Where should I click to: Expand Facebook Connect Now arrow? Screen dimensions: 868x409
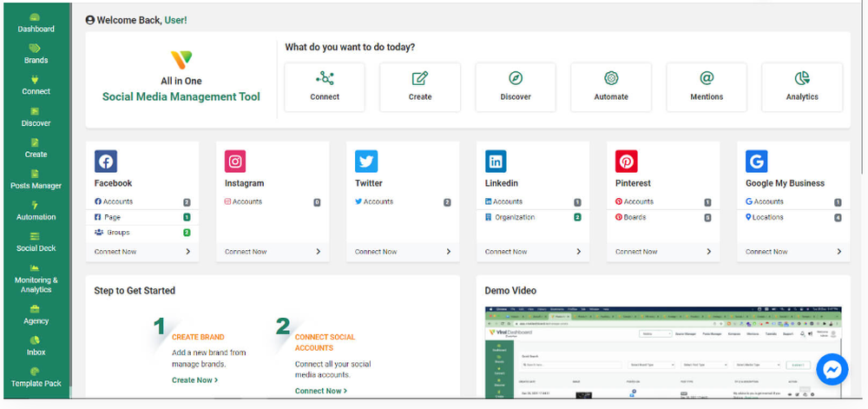pos(188,251)
